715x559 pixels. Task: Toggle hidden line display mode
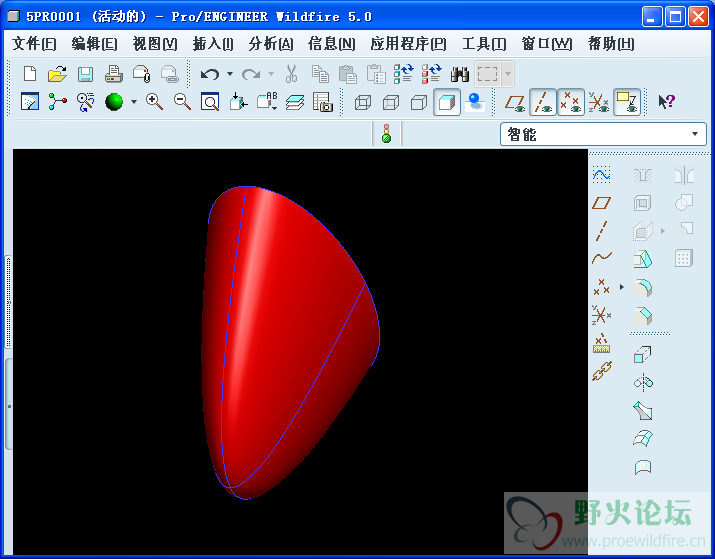click(391, 102)
